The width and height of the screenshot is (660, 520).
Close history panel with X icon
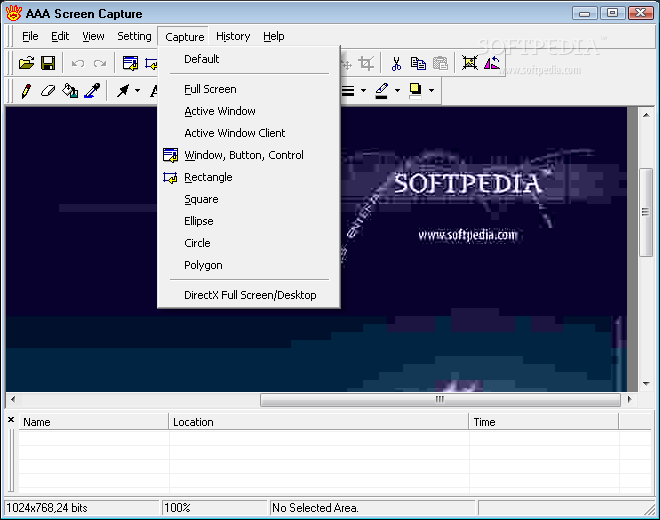[11, 419]
